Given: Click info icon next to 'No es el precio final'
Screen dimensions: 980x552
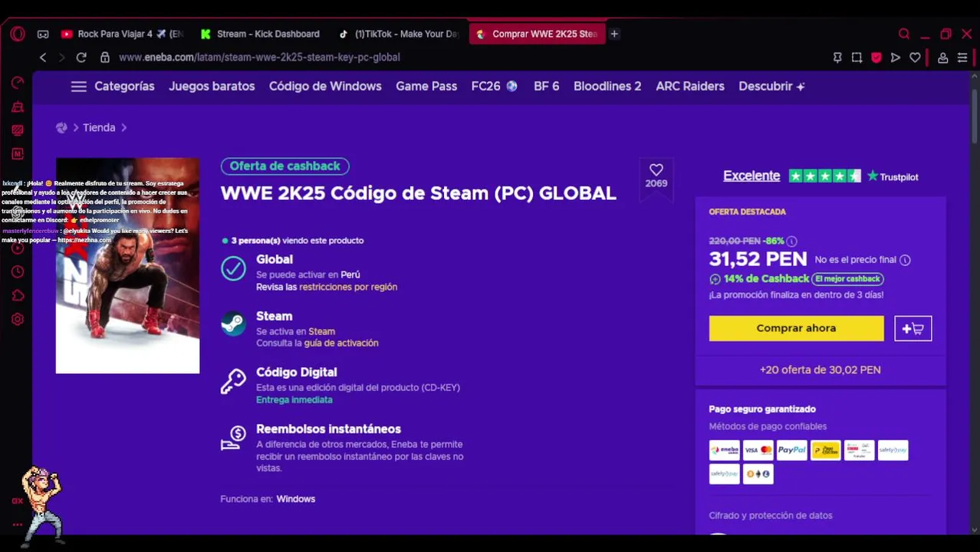Looking at the screenshot, I should point(905,260).
